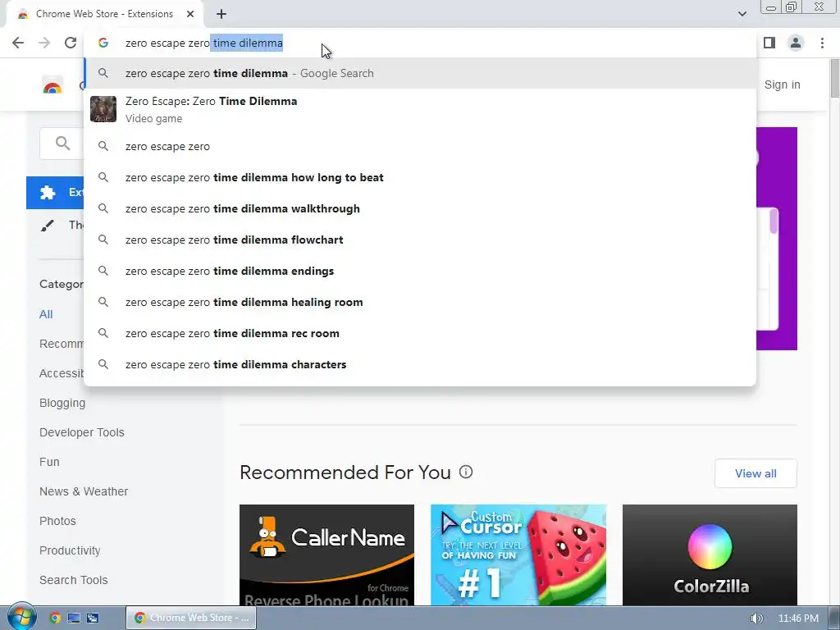Click the Chrome Web Store rainbow logo
Screen dimensions: 840x630
click(x=52, y=85)
